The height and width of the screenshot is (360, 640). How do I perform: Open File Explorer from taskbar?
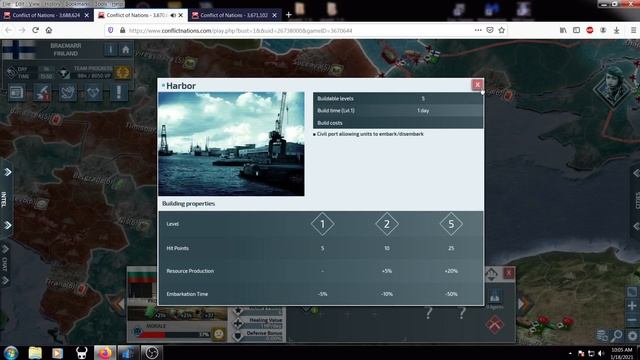(35, 353)
